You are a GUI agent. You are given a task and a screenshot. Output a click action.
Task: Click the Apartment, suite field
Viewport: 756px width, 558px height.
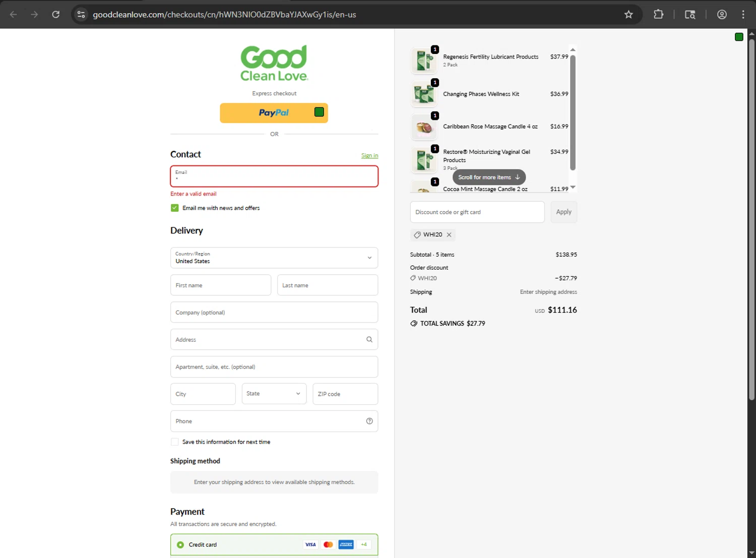[x=274, y=366]
